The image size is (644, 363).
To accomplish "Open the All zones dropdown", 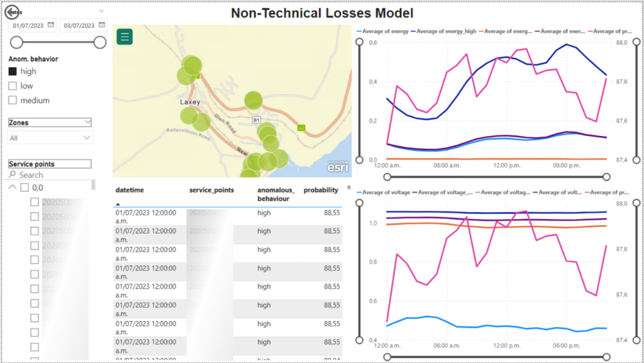I will pos(50,137).
